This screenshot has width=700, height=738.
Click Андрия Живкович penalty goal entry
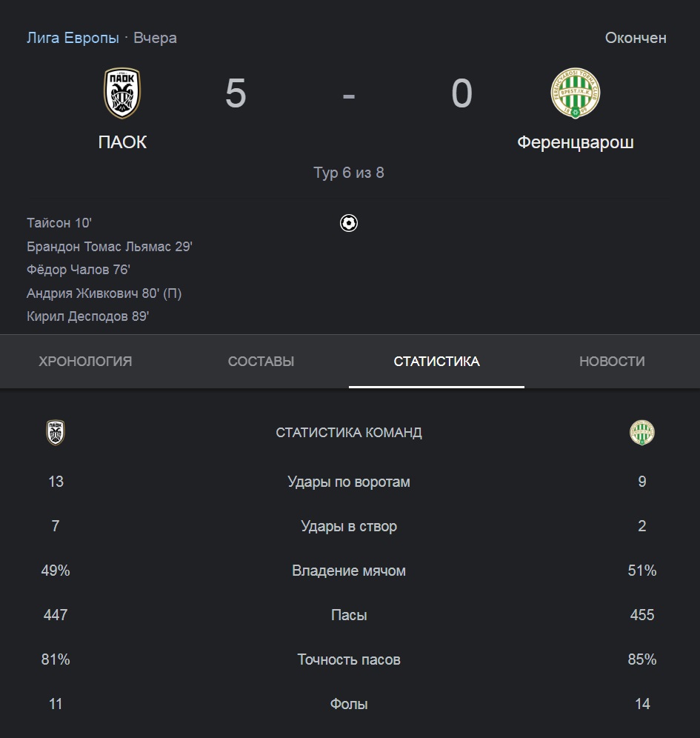coord(104,293)
